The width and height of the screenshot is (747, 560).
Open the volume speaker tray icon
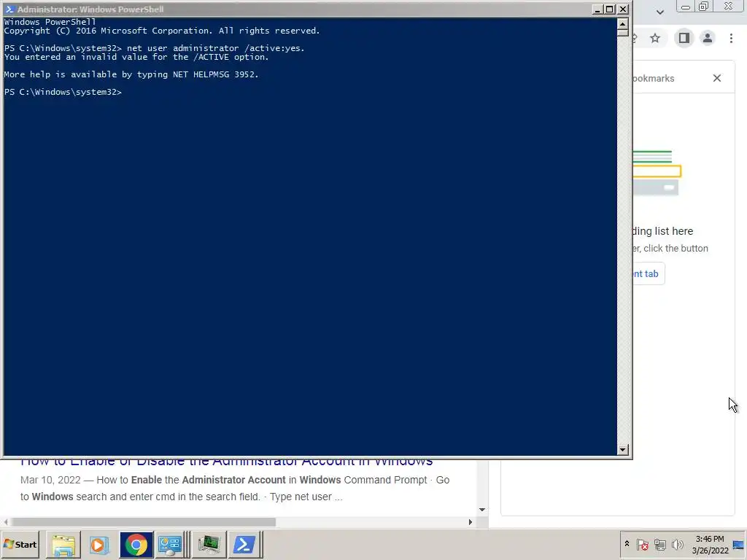[x=677, y=544]
